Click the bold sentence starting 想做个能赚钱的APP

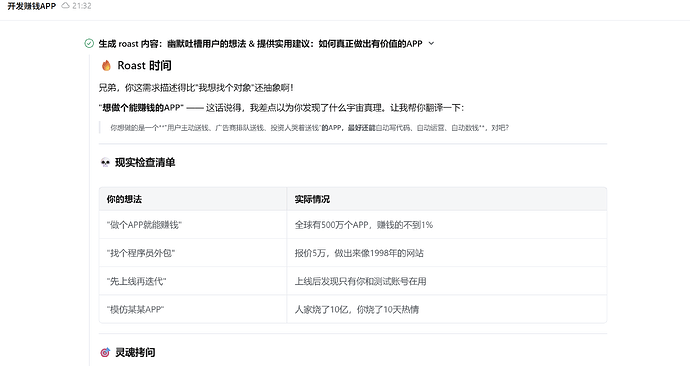(281, 108)
